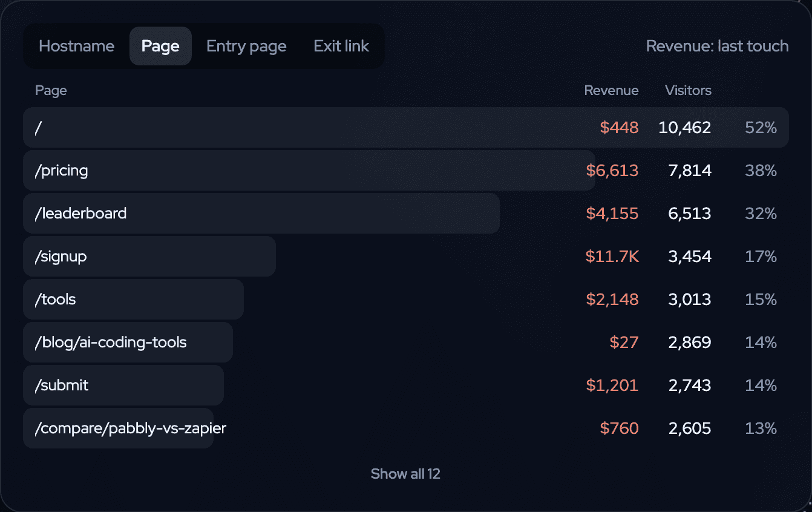Viewport: 812px width, 512px height.
Task: Select the /blog/ai-coding-tools page row
Action: [406, 343]
